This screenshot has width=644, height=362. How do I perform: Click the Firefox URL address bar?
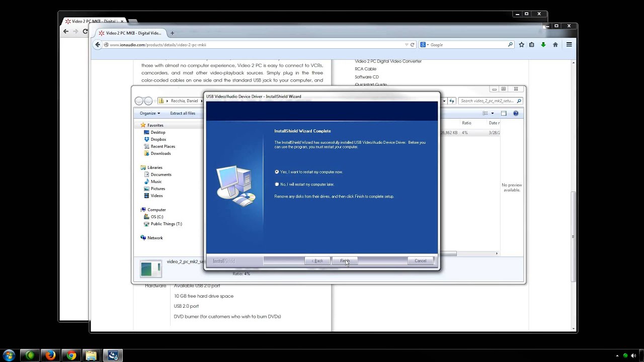257,45
